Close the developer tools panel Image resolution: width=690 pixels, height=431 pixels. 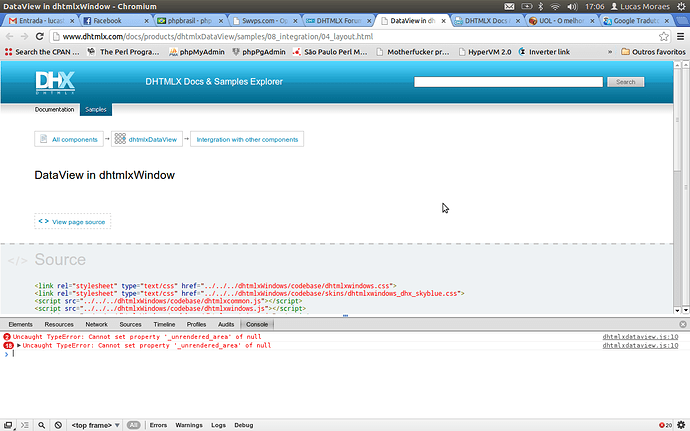[x=683, y=324]
